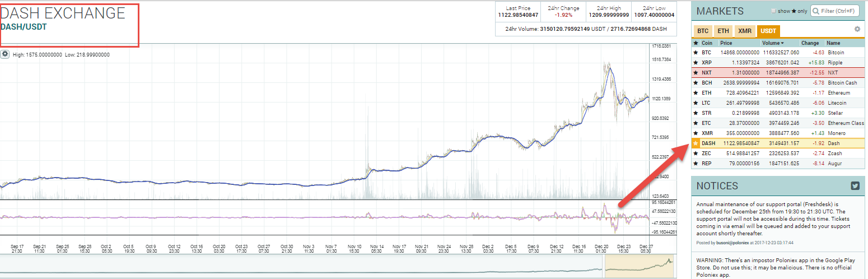Switch to the XMR markets tab

(x=744, y=31)
